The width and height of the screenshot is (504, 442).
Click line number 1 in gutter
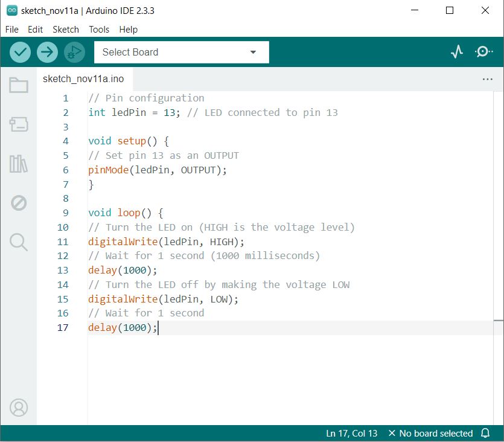coord(66,98)
